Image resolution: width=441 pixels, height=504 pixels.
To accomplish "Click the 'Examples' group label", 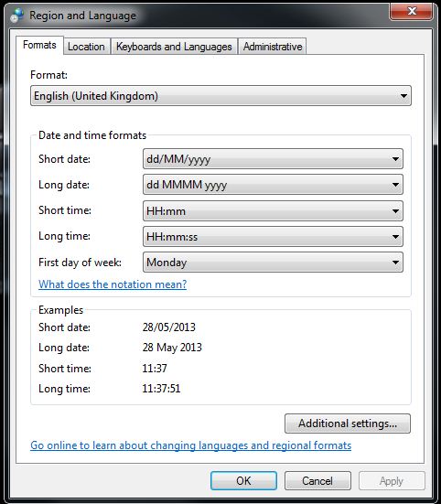I will [x=60, y=310].
